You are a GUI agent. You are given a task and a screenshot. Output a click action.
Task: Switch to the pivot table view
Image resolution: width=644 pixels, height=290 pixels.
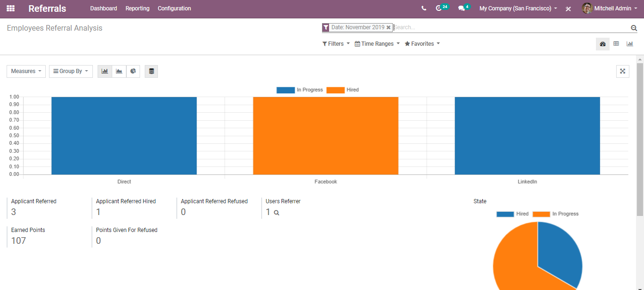[x=616, y=44]
